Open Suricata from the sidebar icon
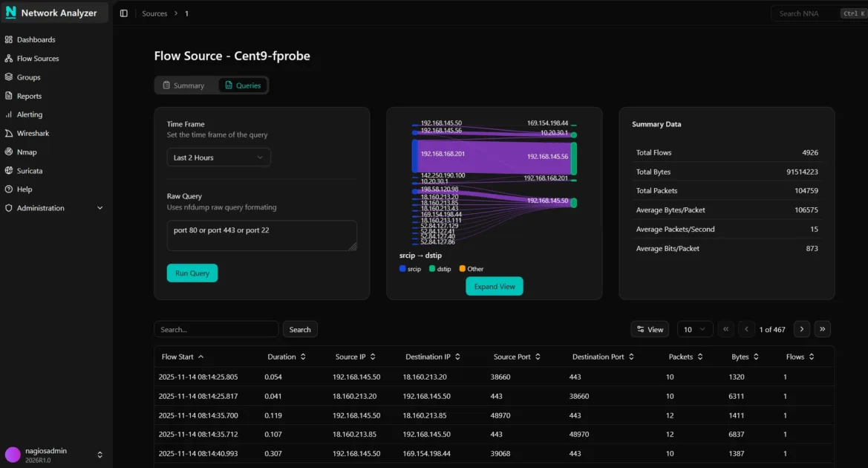The image size is (868, 468). 9,170
